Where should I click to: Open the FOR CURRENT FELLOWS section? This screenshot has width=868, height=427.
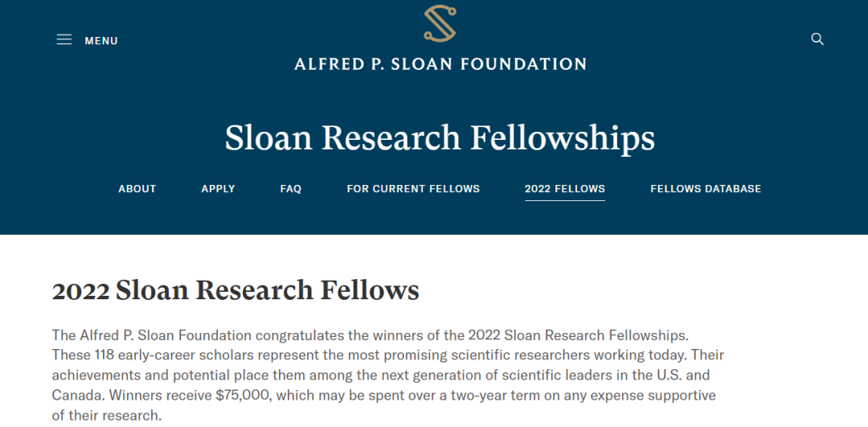(413, 189)
